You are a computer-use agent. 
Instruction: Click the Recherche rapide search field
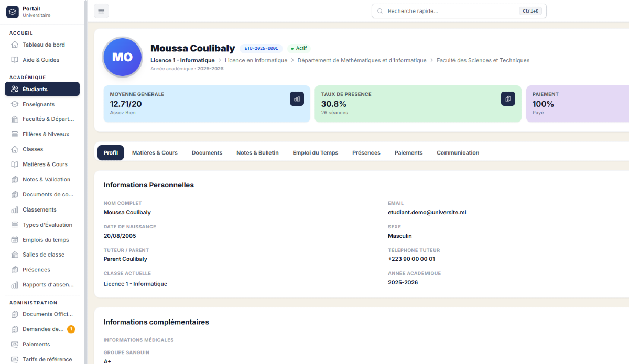pos(459,11)
